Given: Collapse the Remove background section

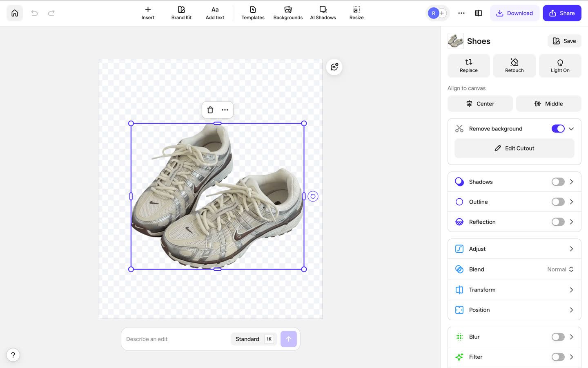Looking at the screenshot, I should (571, 129).
